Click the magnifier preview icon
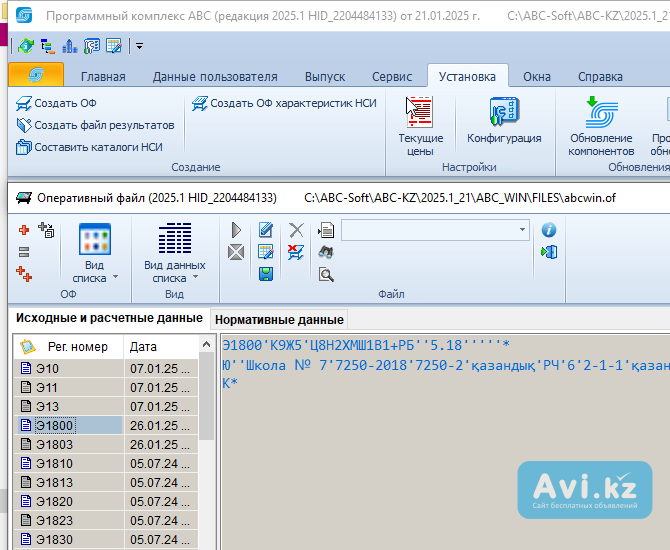Image resolution: width=670 pixels, height=550 pixels. [x=326, y=274]
